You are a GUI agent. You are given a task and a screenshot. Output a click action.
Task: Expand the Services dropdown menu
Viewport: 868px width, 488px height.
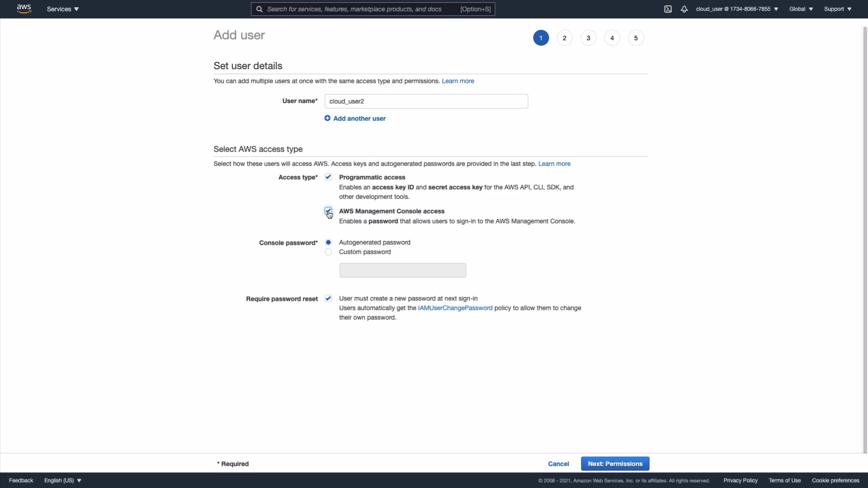tap(63, 9)
